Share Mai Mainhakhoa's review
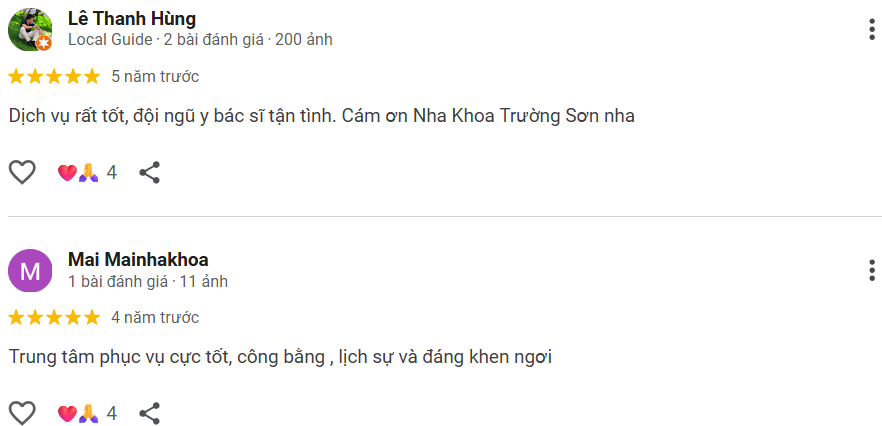Viewport: 882px width, 426px height. coord(150,413)
